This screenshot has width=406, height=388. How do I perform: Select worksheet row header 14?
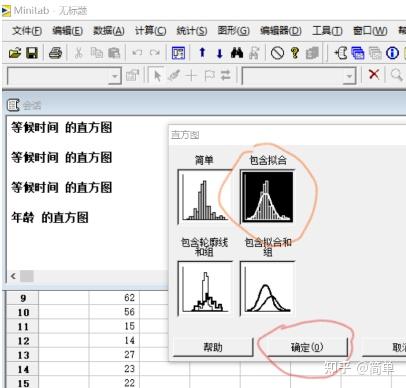[23, 369]
